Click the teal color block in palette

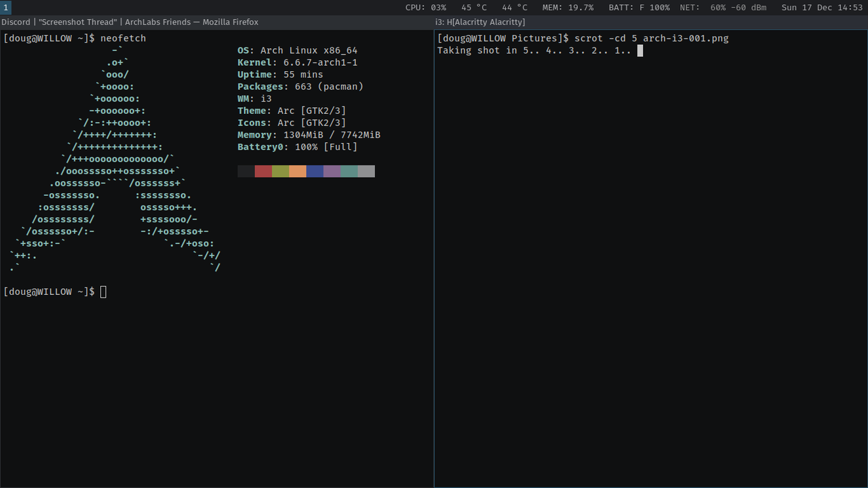tap(349, 171)
